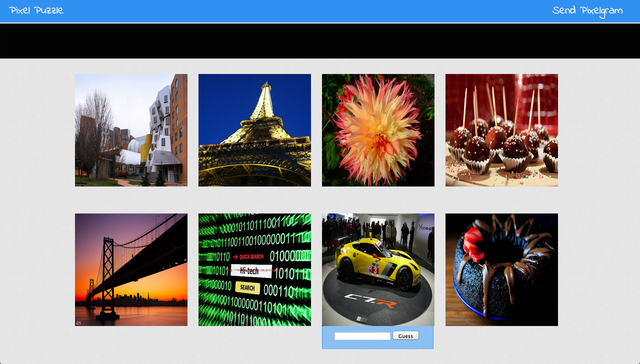This screenshot has width=640, height=364.
Task: Select the Eiffel Tower night photo
Action: (x=254, y=130)
